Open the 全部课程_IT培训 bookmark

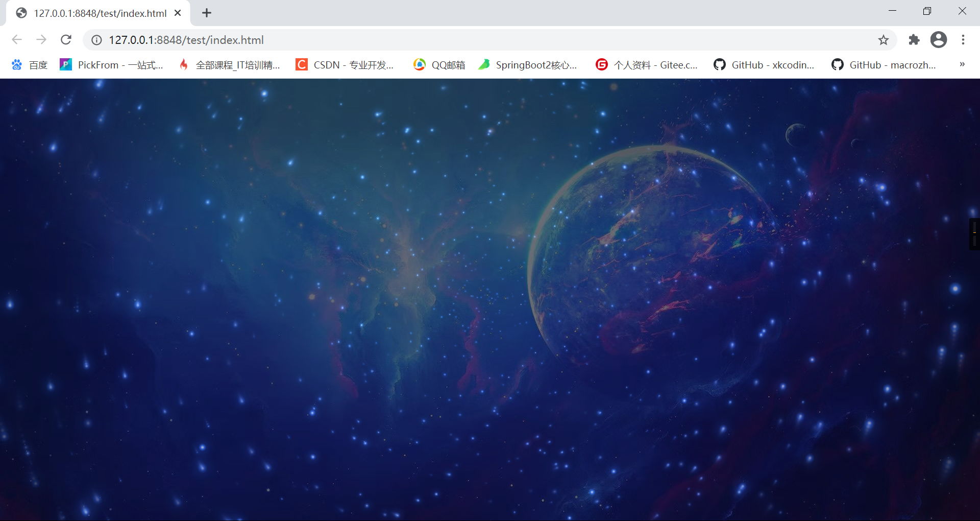coord(229,65)
